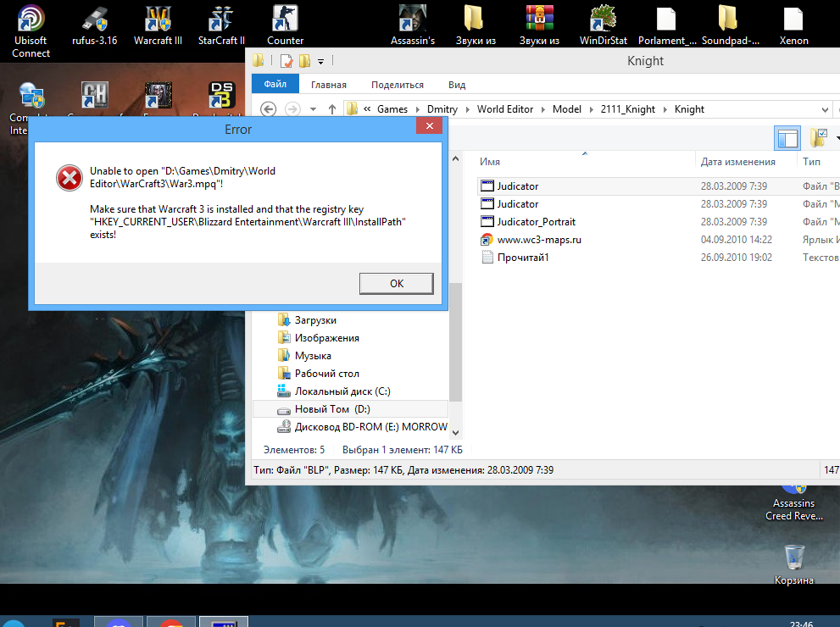
Task: Navigate to Model in the address bar
Action: (567, 109)
